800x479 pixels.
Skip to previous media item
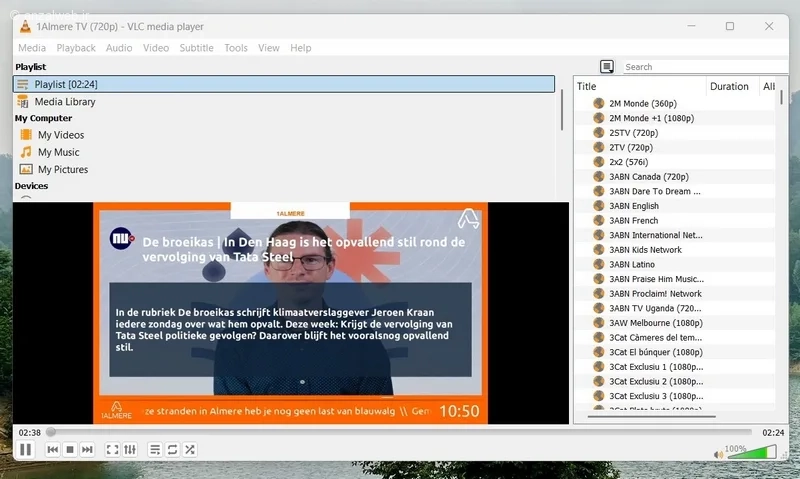point(53,449)
